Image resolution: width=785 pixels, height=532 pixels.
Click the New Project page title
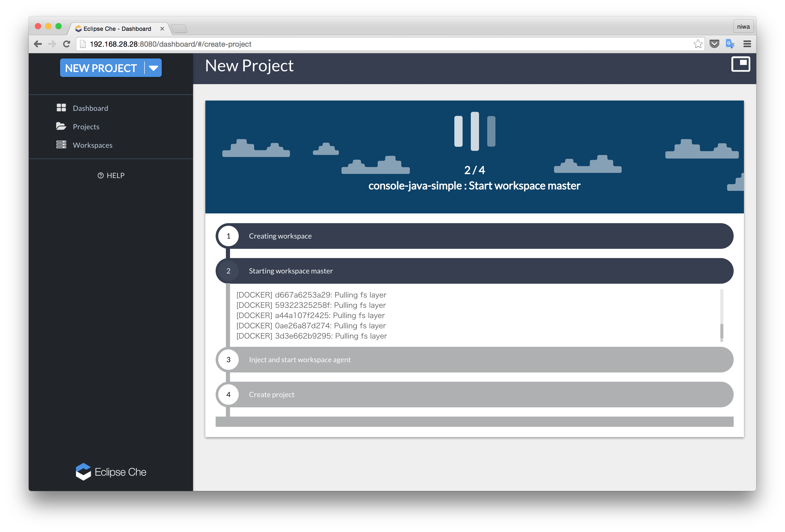(249, 65)
